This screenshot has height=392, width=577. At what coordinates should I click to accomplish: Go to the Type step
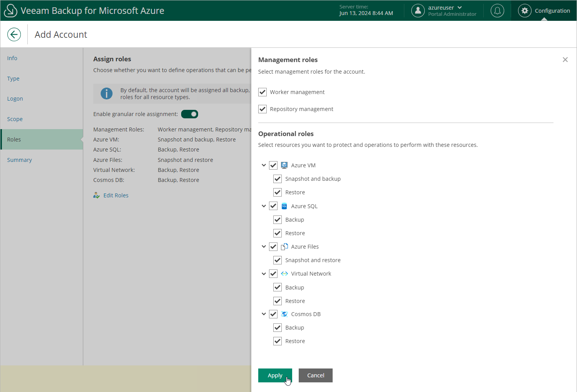coord(42,79)
